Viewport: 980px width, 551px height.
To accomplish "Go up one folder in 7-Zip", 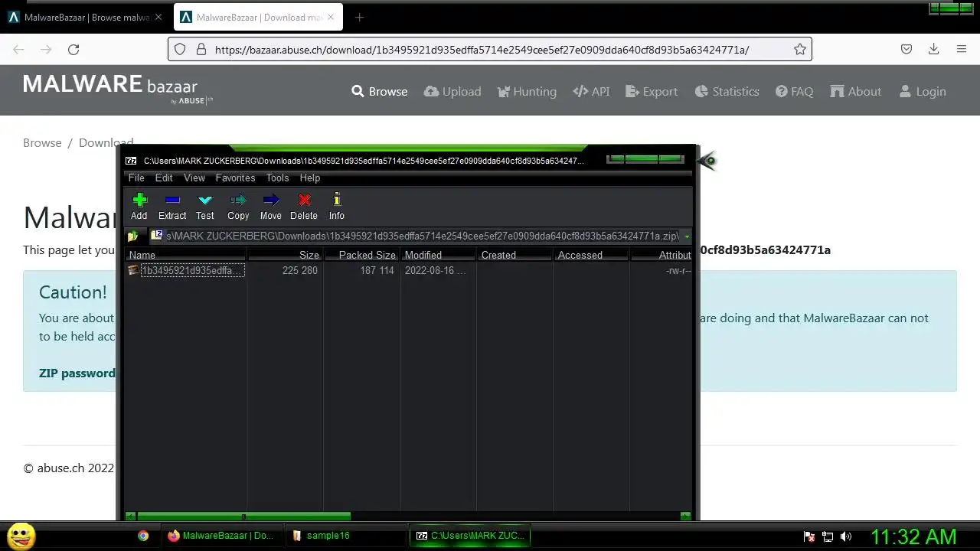I will coord(133,236).
